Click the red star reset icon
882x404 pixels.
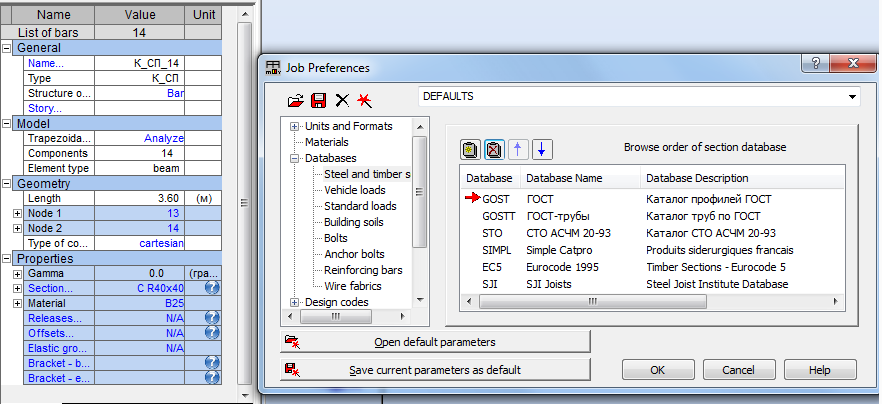coord(364,101)
